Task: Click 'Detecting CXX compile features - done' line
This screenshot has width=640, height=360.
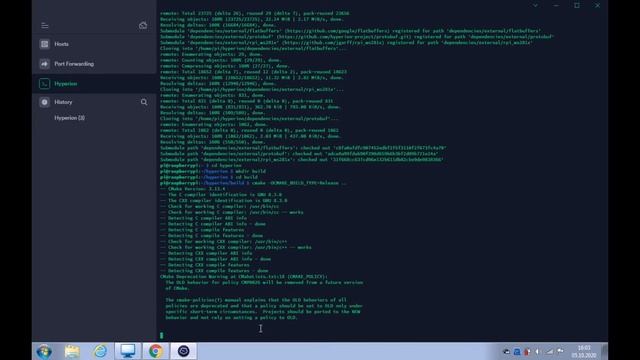Action: coord(214,271)
